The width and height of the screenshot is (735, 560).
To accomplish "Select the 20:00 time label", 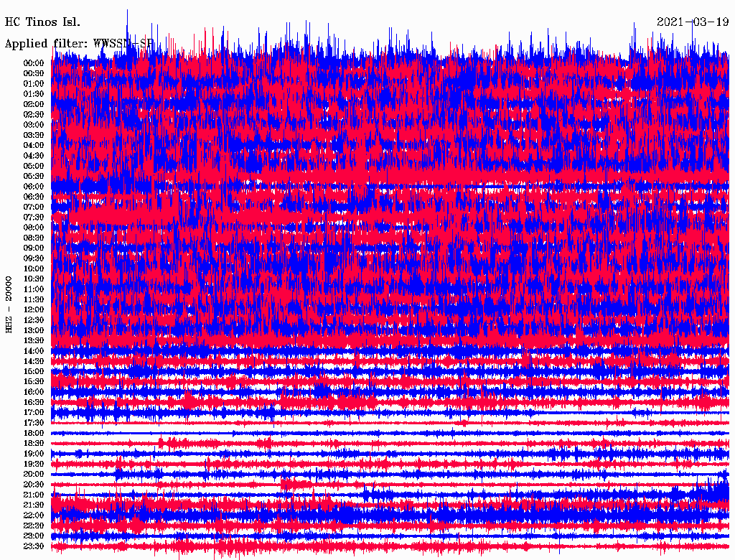I will (34, 475).
